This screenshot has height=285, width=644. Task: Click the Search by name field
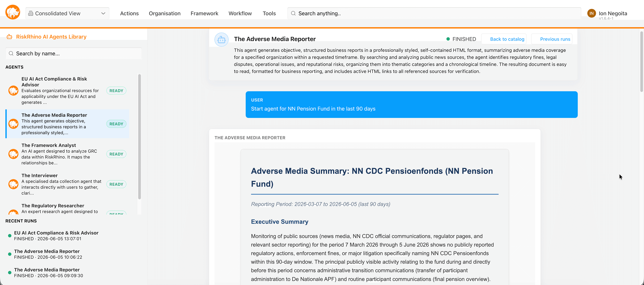[73, 54]
